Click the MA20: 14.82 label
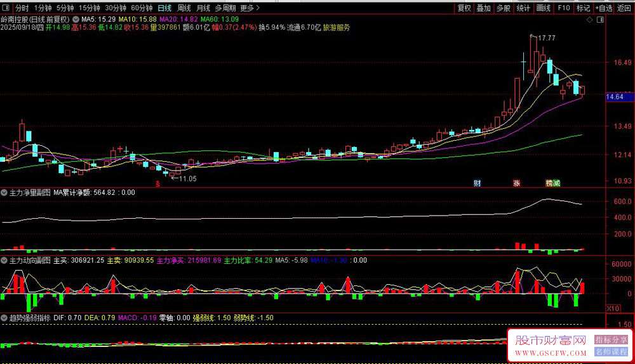The height and width of the screenshot is (364, 635). (x=178, y=19)
